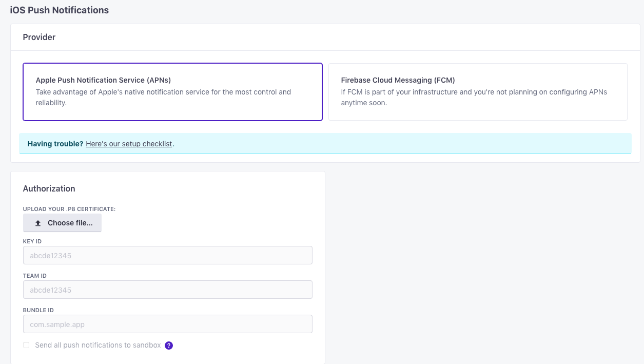Click the UPLOAD YOUR .P8 CERTIFICATE label
The height and width of the screenshot is (364, 644).
coord(69,209)
